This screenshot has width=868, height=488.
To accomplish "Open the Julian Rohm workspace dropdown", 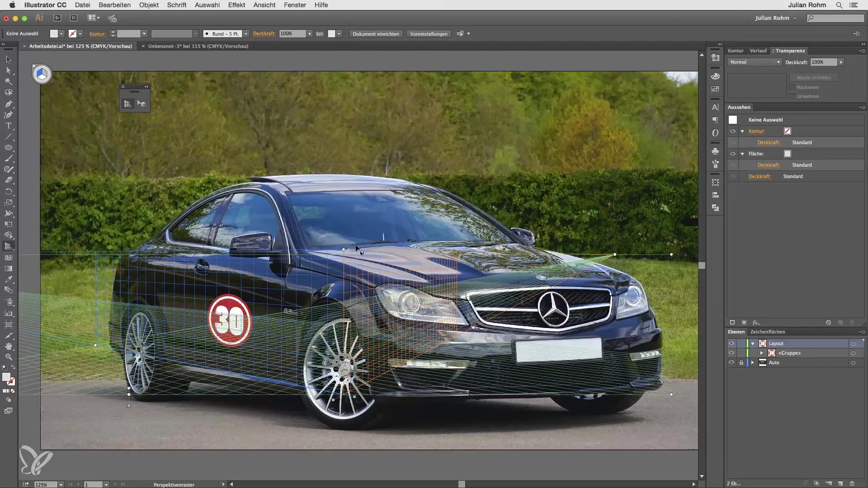I will [776, 18].
